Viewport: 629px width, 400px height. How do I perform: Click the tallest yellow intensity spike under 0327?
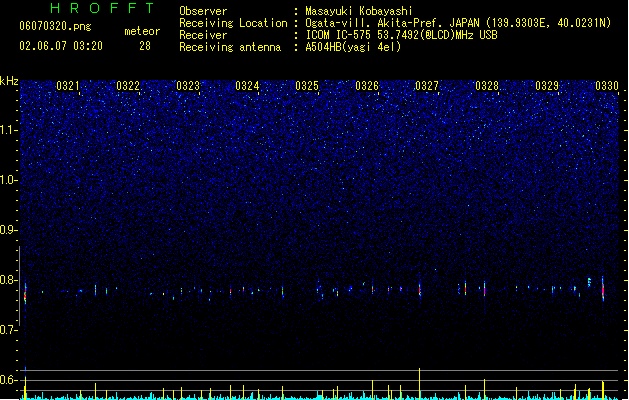pyautogui.click(x=420, y=384)
